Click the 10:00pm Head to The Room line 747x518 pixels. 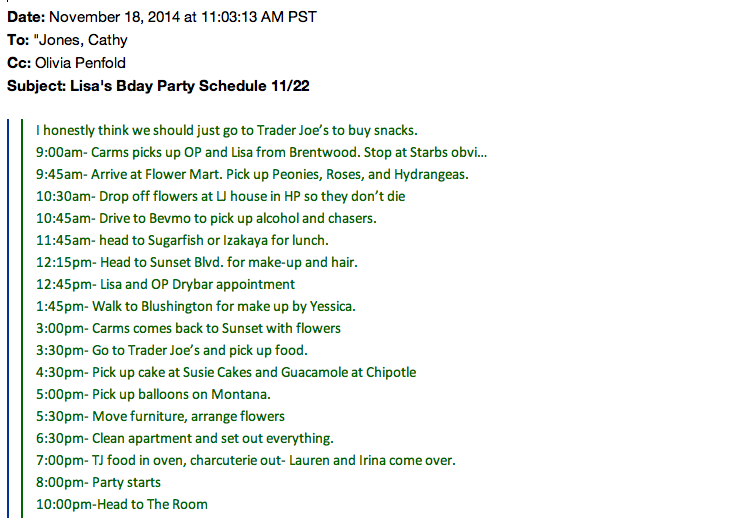pos(121,504)
